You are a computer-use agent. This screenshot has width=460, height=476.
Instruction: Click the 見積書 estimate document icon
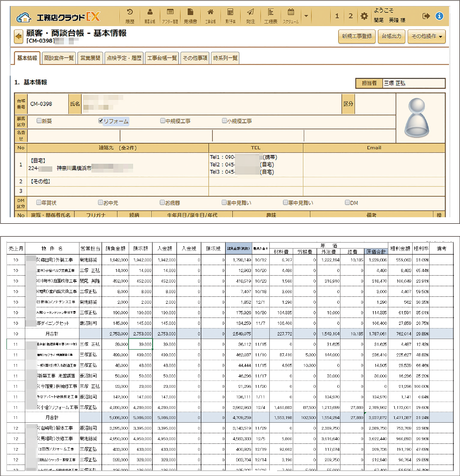(190, 16)
